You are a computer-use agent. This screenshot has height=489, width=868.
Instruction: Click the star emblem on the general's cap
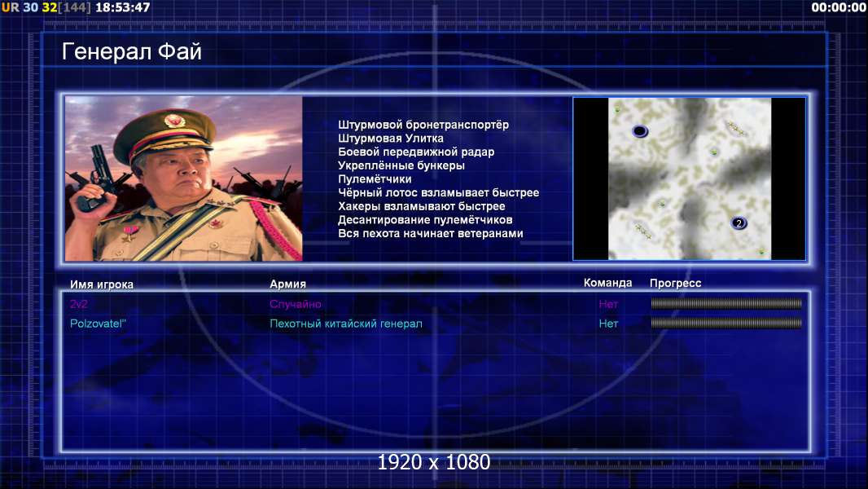point(173,120)
